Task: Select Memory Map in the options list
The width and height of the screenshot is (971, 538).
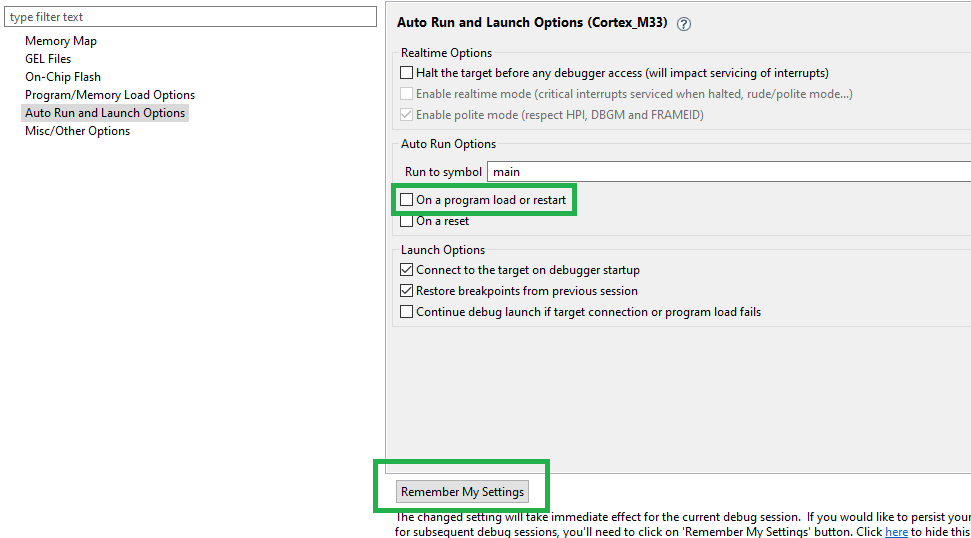Action: click(x=61, y=41)
